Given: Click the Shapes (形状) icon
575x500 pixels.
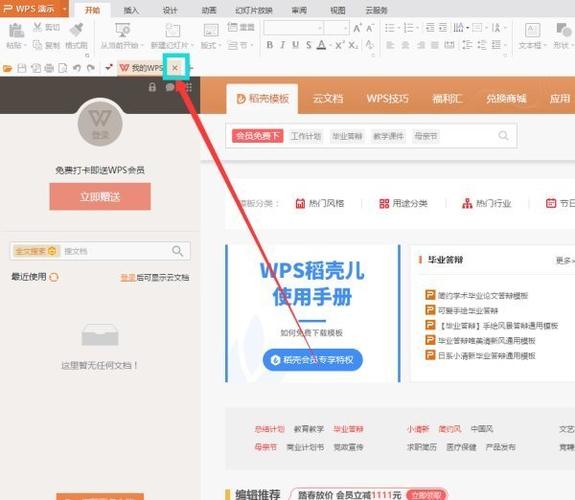Looking at the screenshot, I should pyautogui.click(x=564, y=30).
